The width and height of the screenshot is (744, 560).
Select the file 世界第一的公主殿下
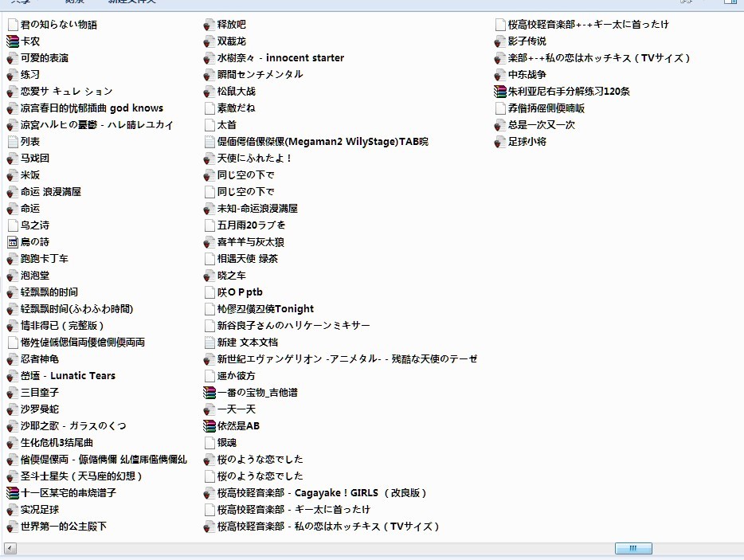[x=64, y=527]
